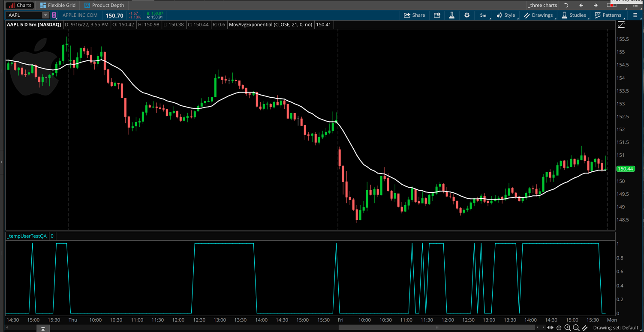The image size is (644, 332).
Task: Click the C: 150.44 close value
Action: pos(198,24)
